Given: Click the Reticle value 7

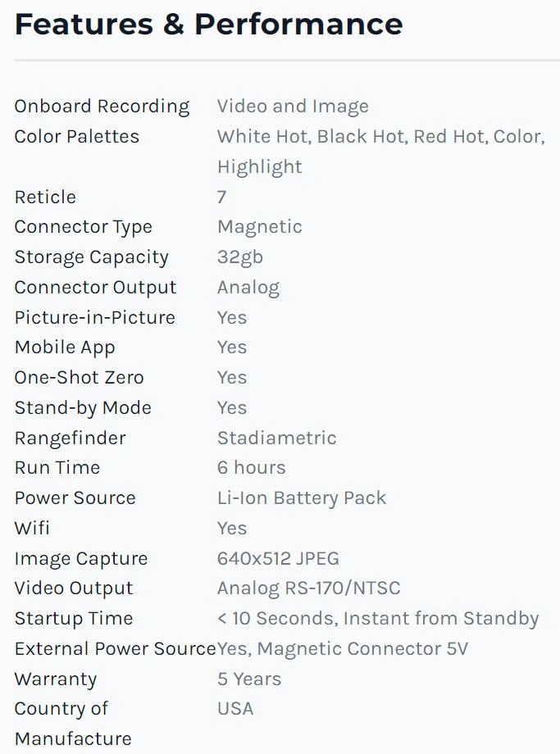Looking at the screenshot, I should [221, 198].
